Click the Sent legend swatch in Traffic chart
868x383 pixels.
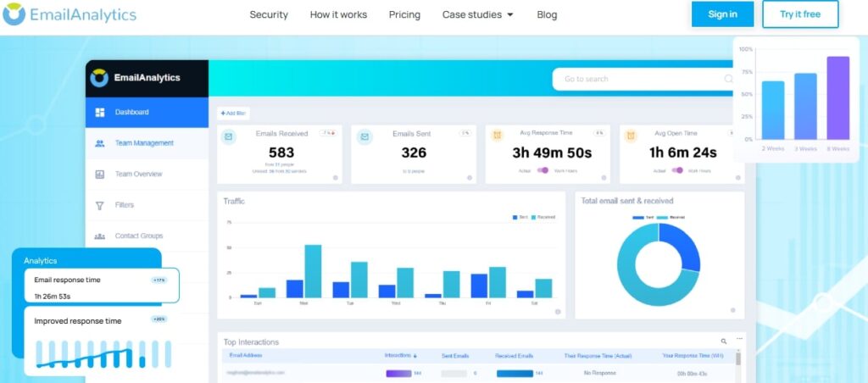[515, 218]
